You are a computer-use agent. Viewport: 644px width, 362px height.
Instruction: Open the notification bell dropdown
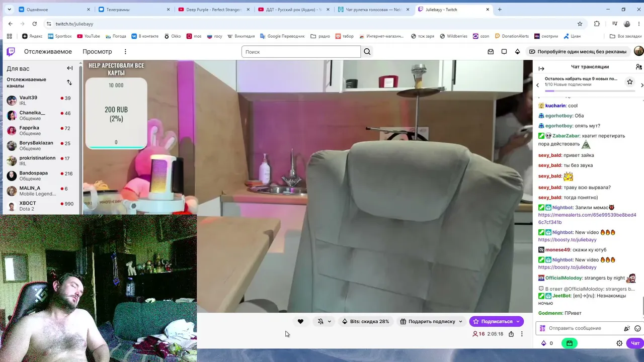[324, 321]
